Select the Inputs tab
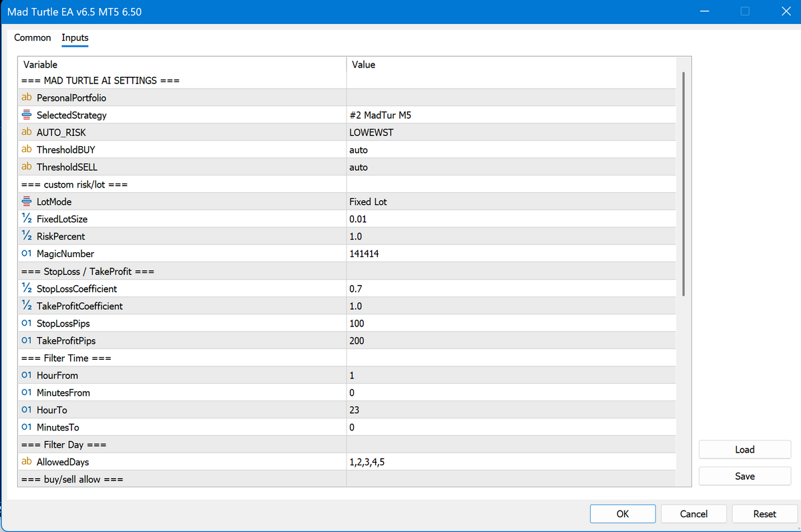 [x=75, y=38]
